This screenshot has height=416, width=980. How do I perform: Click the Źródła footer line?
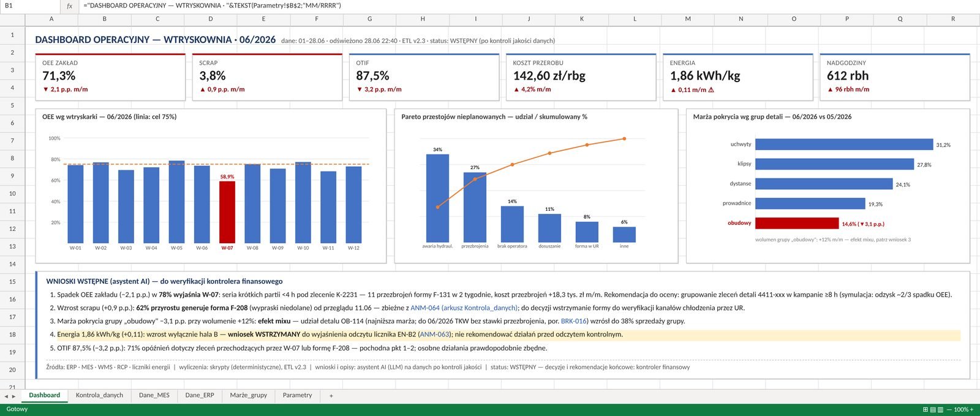click(x=368, y=367)
